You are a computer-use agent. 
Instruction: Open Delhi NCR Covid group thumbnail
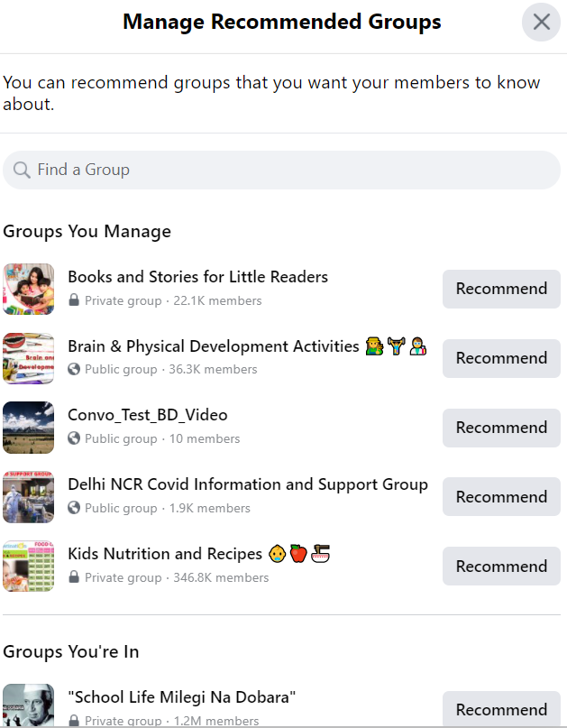pyautogui.click(x=28, y=497)
